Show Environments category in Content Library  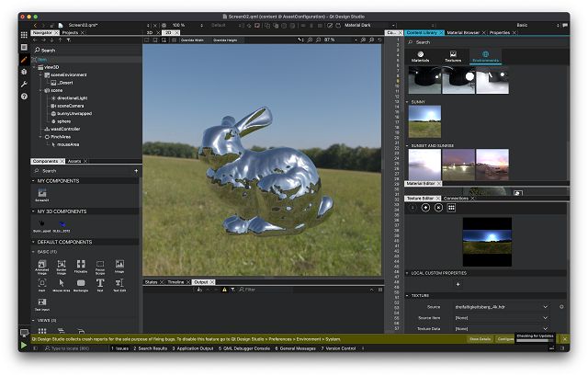click(x=485, y=57)
